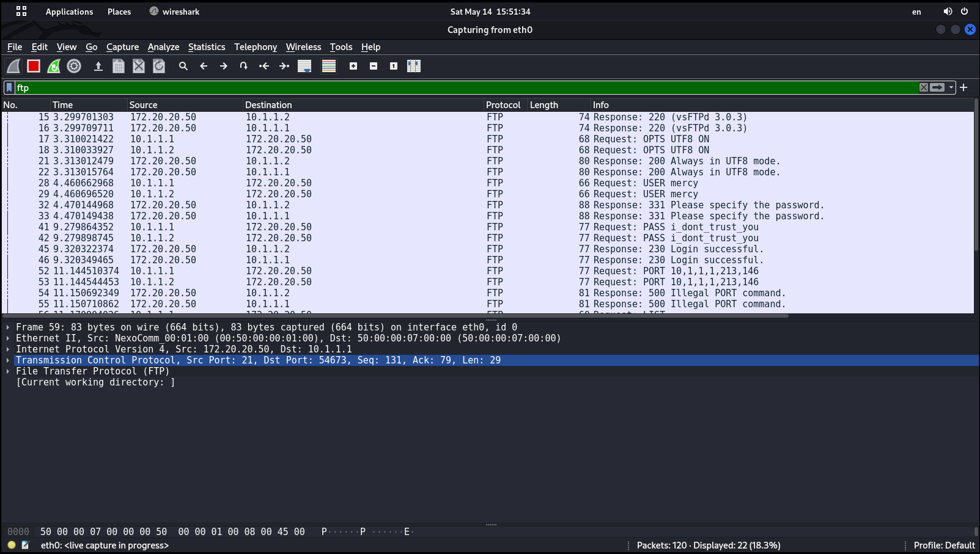Clear the ftp filter with the X button

click(x=923, y=87)
